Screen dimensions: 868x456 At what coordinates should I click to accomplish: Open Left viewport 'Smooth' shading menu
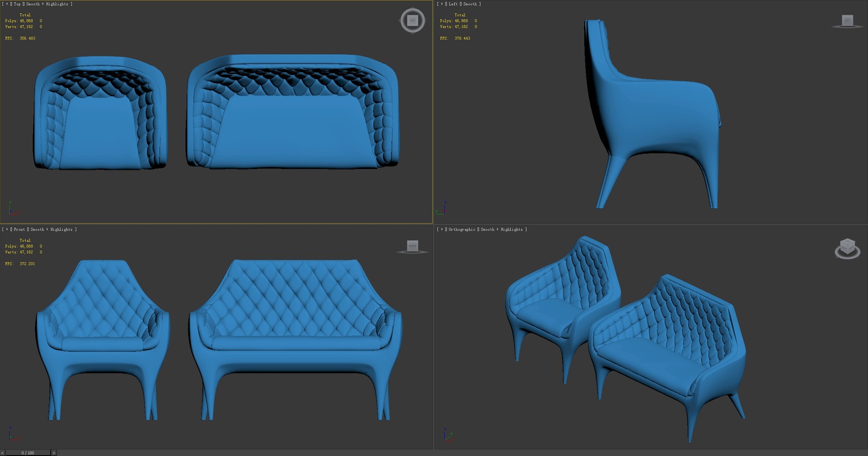(x=470, y=4)
